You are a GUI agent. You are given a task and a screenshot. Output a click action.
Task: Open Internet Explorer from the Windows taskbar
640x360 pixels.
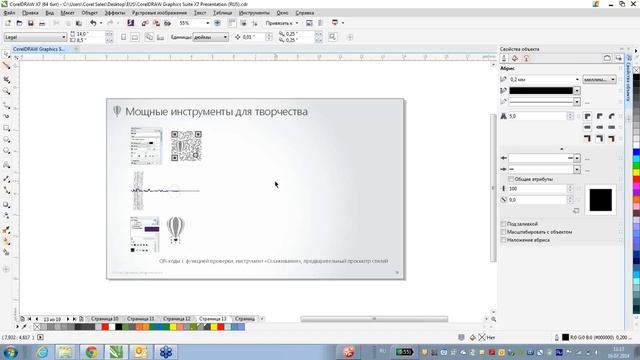[42, 352]
